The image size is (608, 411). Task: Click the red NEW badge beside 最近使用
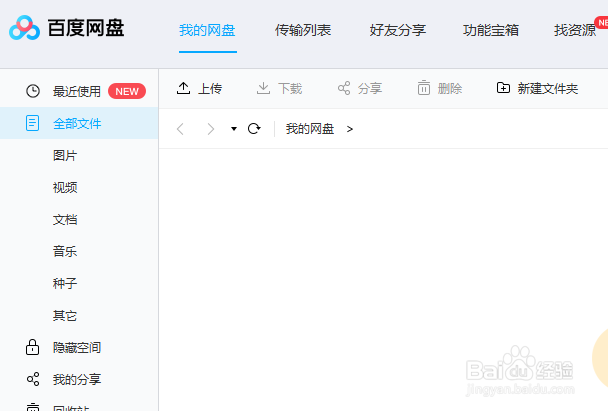tap(127, 91)
